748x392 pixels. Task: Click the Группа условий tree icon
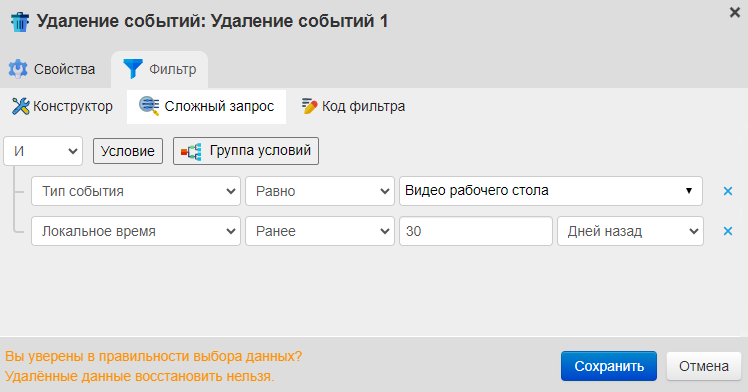click(x=191, y=152)
